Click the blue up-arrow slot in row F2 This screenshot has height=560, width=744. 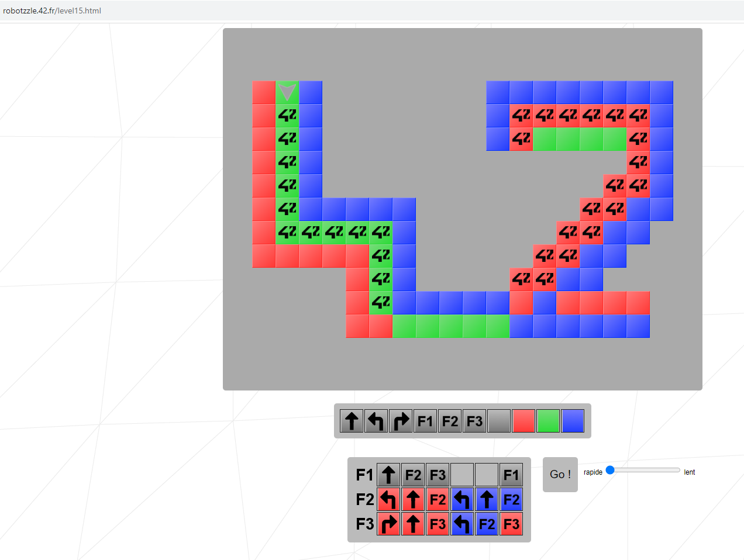pos(487,499)
